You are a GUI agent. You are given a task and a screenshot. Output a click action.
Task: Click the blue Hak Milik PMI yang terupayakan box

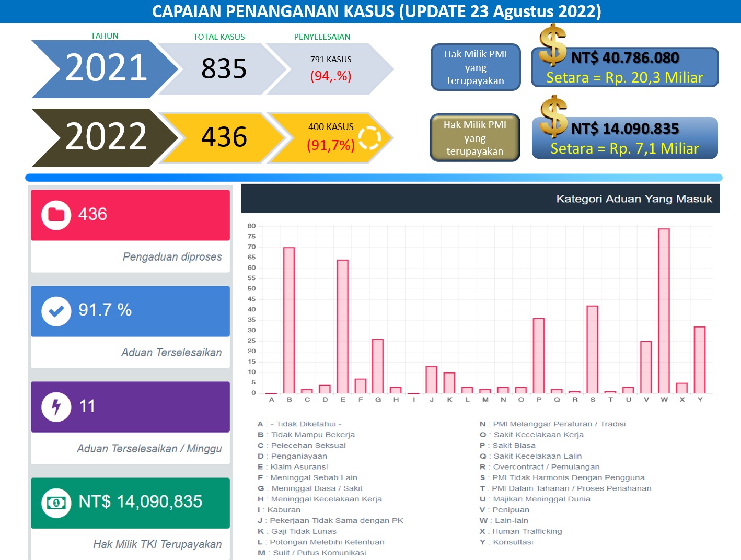point(476,67)
